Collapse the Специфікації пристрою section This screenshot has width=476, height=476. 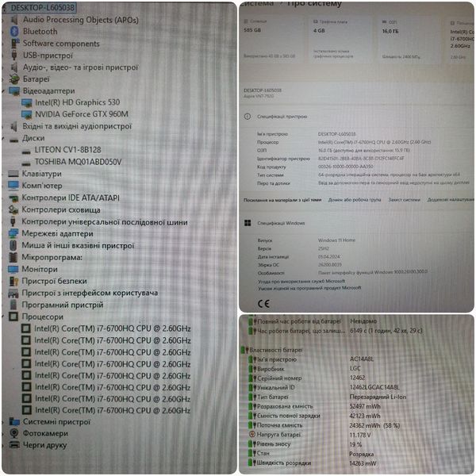click(x=358, y=117)
